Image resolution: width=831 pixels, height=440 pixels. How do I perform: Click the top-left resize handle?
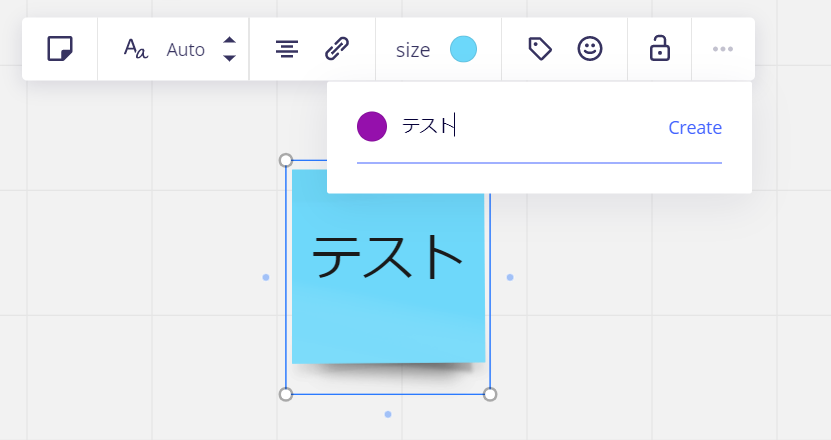click(x=286, y=160)
